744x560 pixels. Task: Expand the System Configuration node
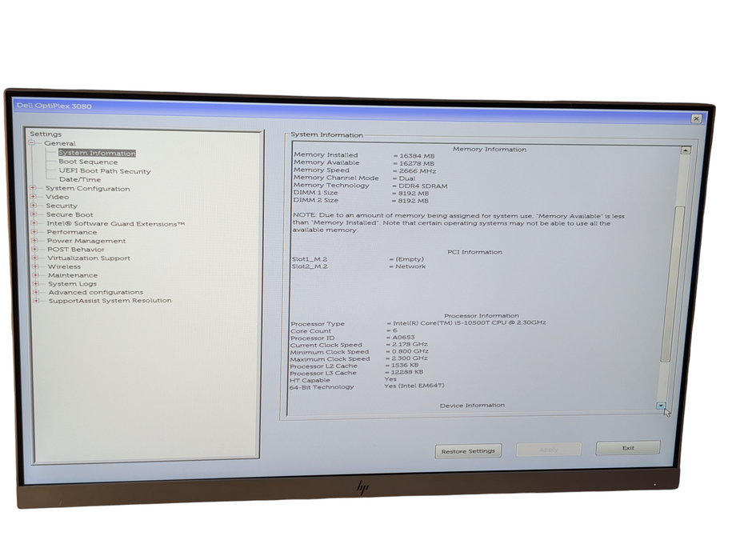pyautogui.click(x=33, y=188)
